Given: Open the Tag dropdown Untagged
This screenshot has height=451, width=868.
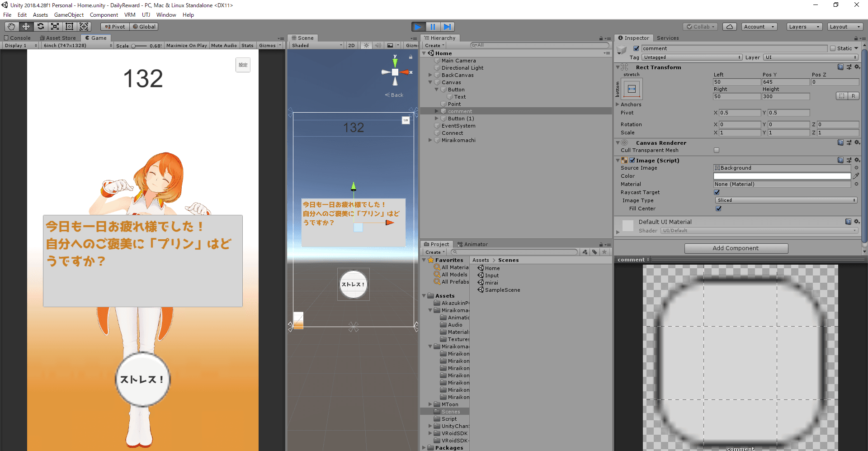Looking at the screenshot, I should point(692,57).
